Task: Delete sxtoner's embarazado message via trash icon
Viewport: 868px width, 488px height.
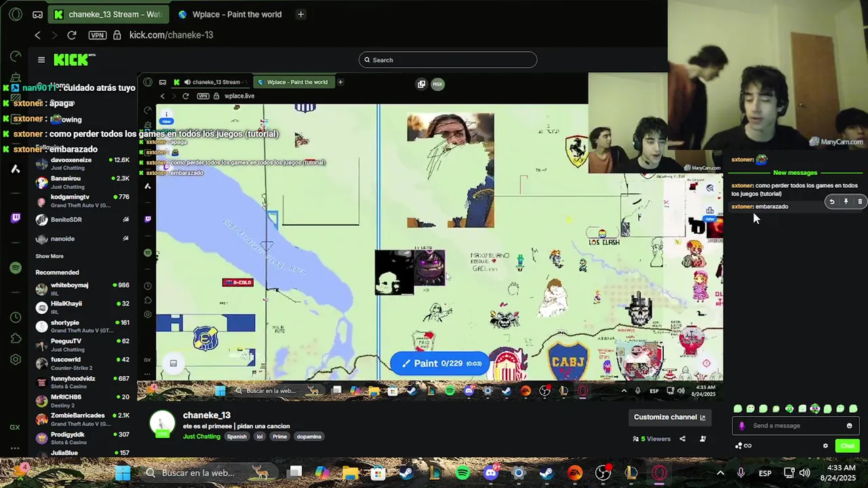Action: click(x=860, y=201)
